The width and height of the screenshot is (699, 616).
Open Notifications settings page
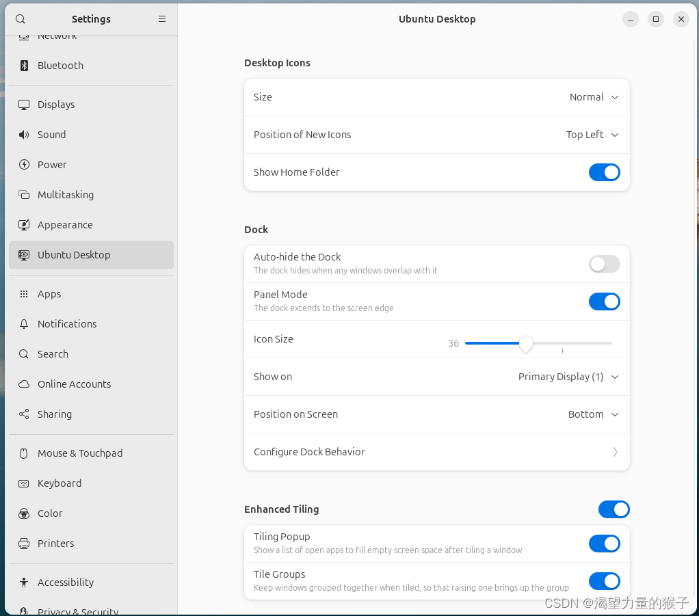click(91, 324)
